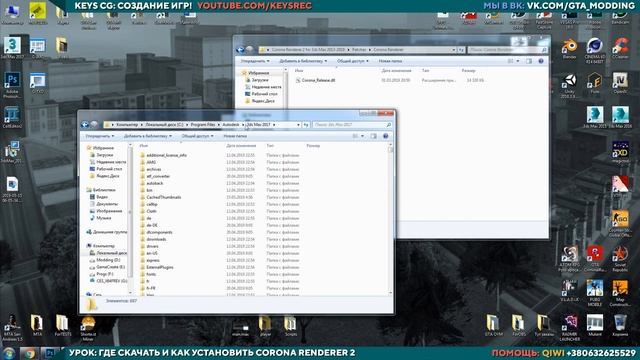
Task: Open the Recycle Bin desktop icon
Action: [x=620, y=325]
